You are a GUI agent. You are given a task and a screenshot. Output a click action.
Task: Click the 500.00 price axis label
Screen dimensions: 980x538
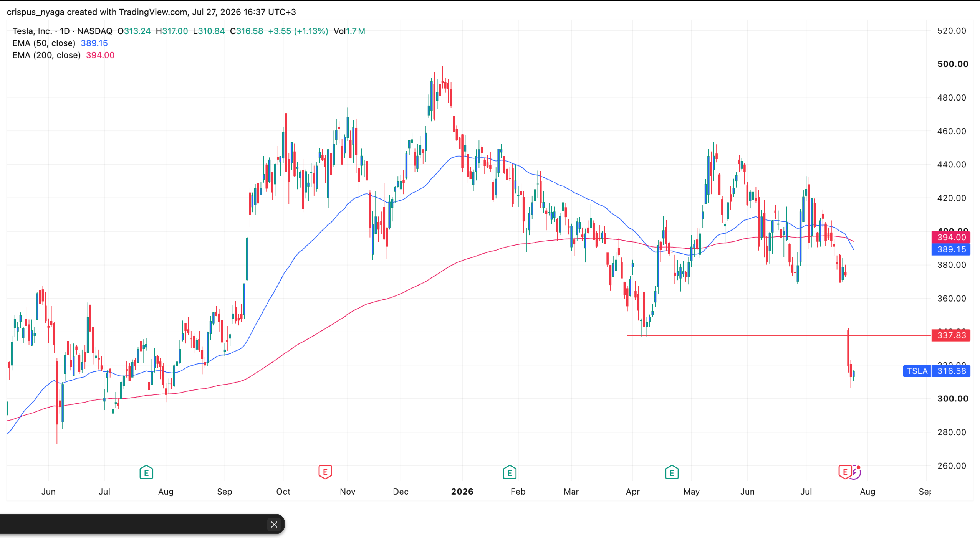coord(953,64)
